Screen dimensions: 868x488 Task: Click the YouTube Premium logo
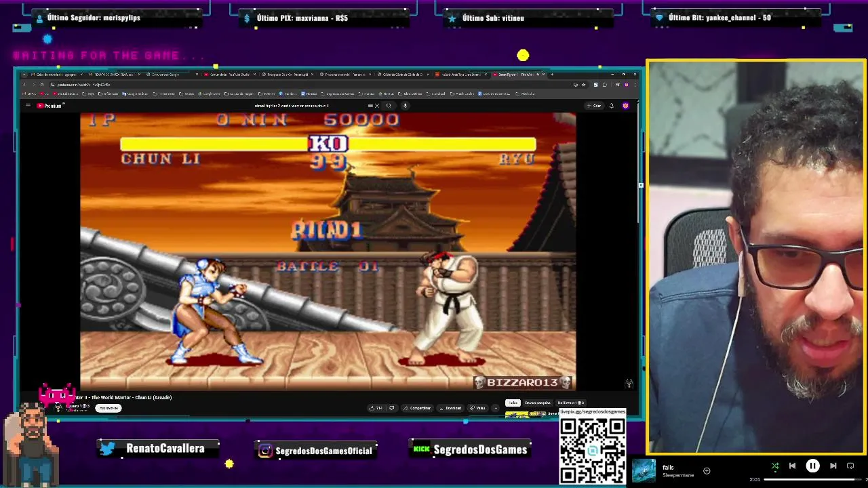[49, 106]
